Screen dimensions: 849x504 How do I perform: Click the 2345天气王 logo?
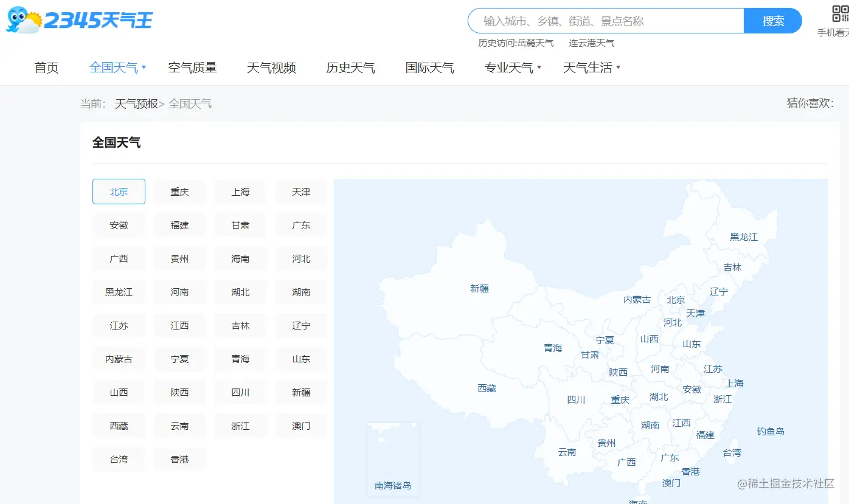pyautogui.click(x=79, y=20)
